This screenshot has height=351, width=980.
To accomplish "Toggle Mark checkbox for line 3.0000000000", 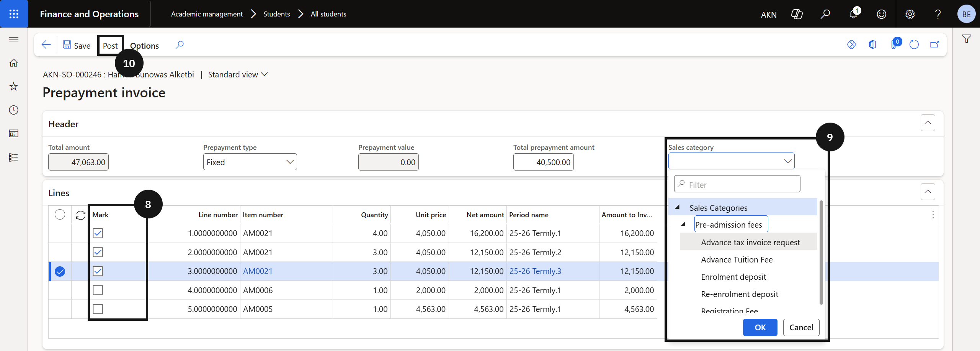I will [x=98, y=271].
